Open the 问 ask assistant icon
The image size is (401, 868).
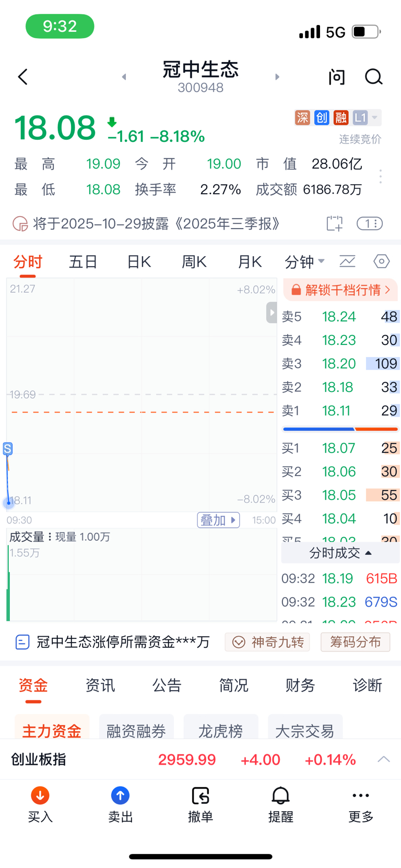tap(337, 77)
